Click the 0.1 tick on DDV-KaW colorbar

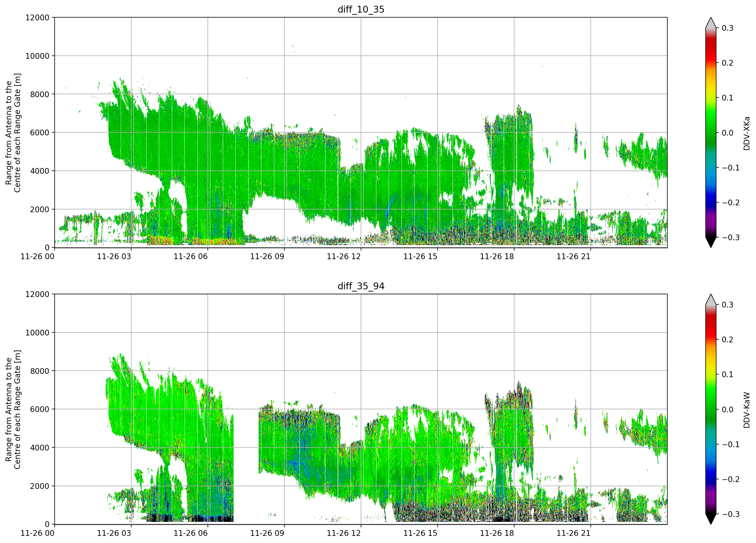728,374
